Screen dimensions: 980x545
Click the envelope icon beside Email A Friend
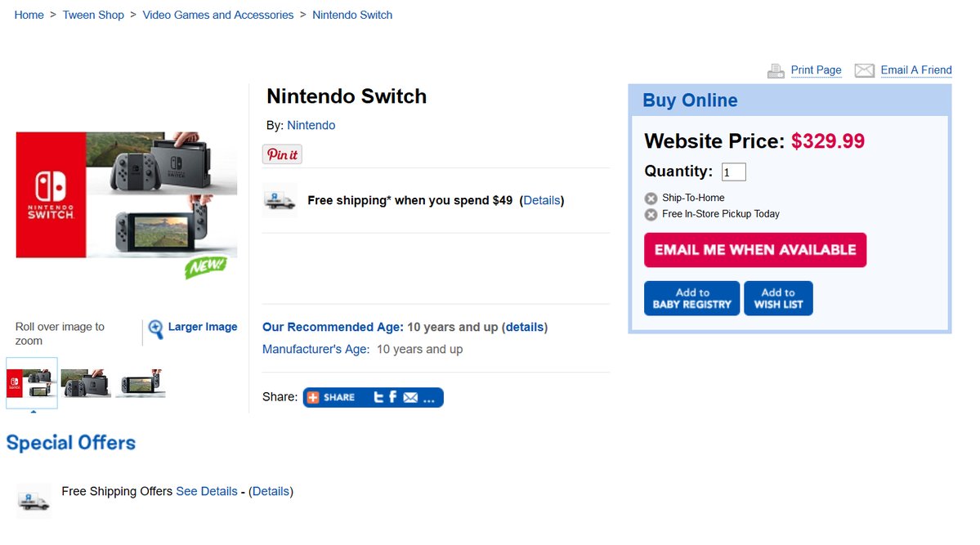(x=864, y=70)
